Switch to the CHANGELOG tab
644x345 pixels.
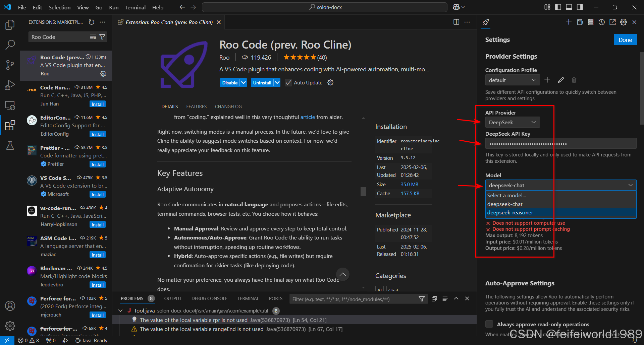point(228,107)
